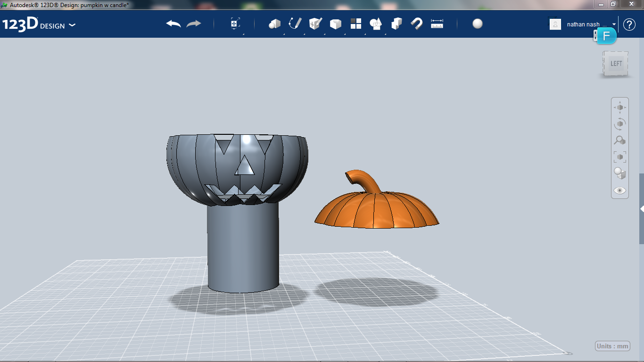Open the Sketch tool (curve and pencil icon)

(295, 24)
